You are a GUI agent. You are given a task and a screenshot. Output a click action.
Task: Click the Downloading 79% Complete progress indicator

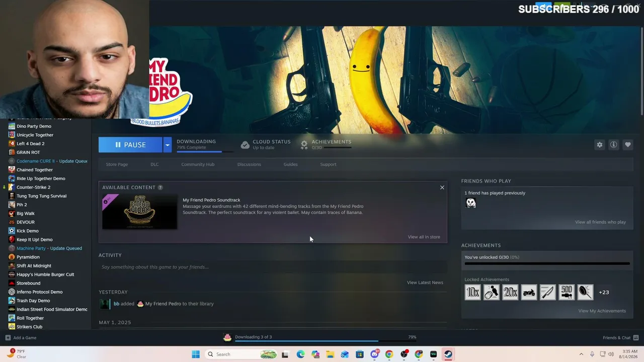click(x=204, y=145)
